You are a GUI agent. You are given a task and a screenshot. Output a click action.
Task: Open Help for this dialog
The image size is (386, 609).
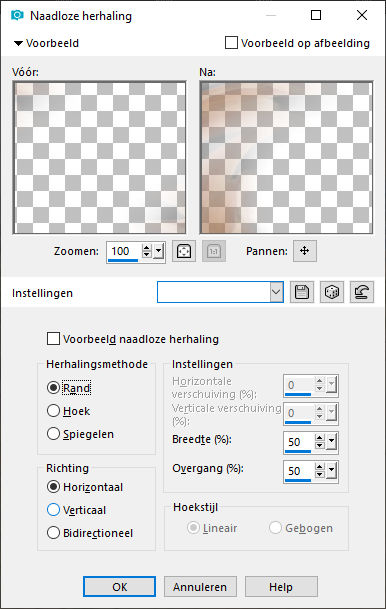point(281,586)
